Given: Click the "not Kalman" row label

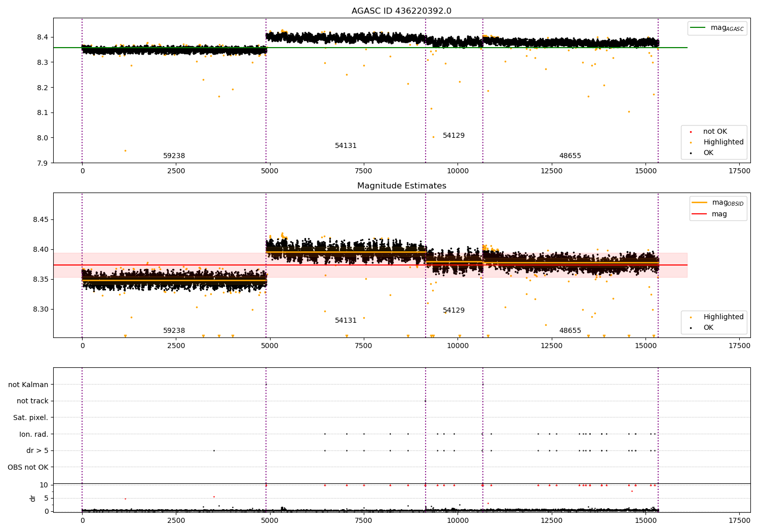Looking at the screenshot, I should coord(28,385).
